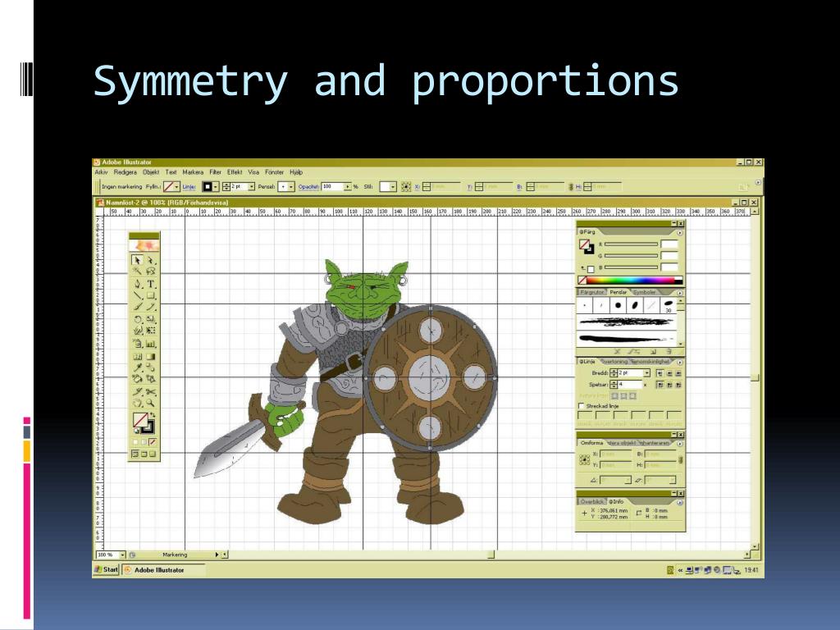This screenshot has height=630, width=840.
Task: Select butt cap option in Linje panel
Action: tap(660, 373)
